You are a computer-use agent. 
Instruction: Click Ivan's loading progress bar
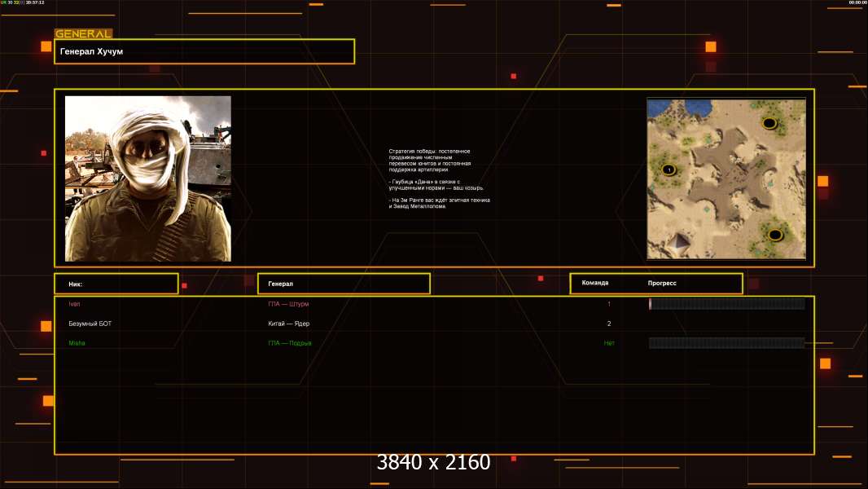point(727,303)
